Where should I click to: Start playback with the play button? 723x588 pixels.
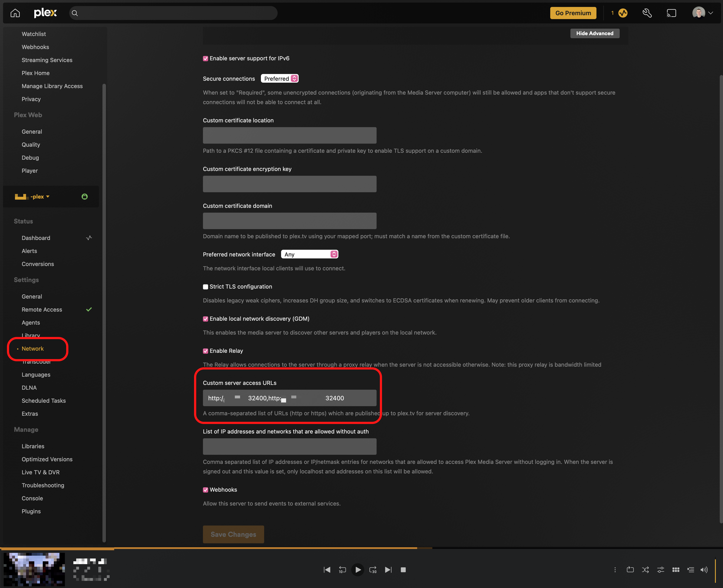358,570
